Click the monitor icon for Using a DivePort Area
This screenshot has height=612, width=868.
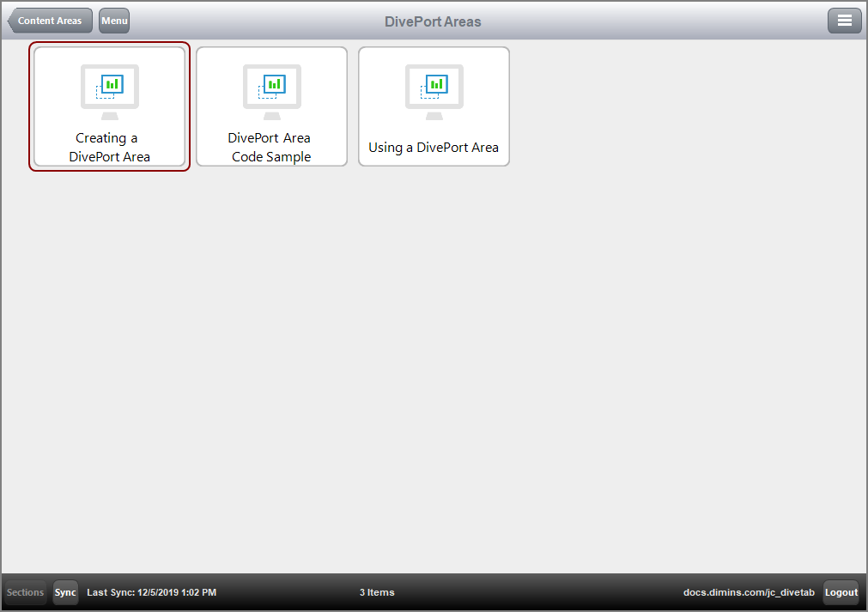(434, 90)
